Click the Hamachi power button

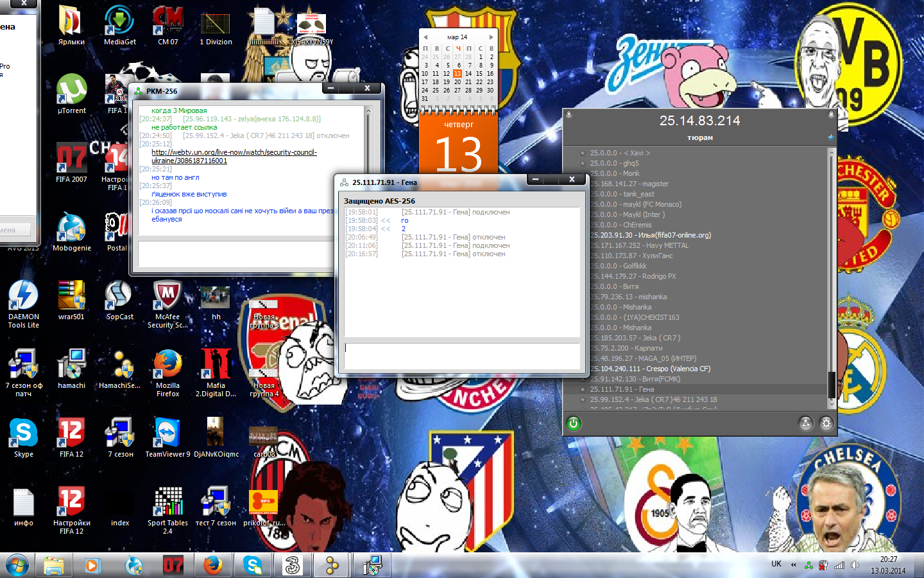pos(574,423)
